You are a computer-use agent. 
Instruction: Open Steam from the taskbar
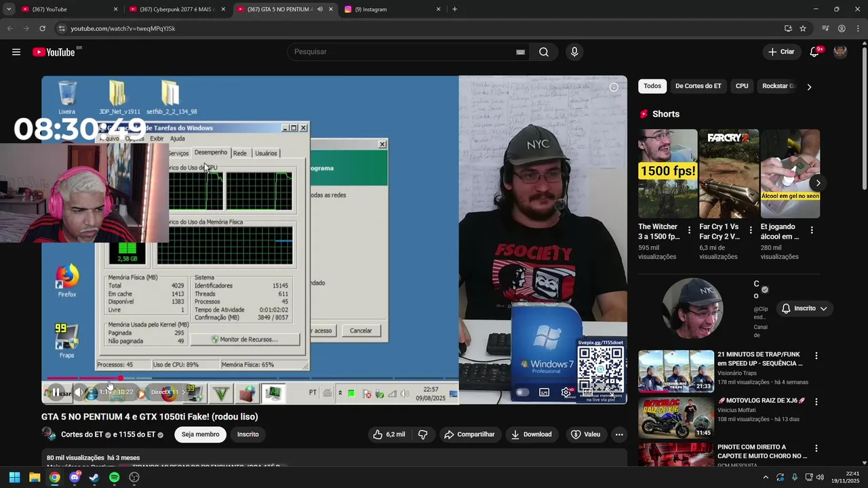click(94, 477)
